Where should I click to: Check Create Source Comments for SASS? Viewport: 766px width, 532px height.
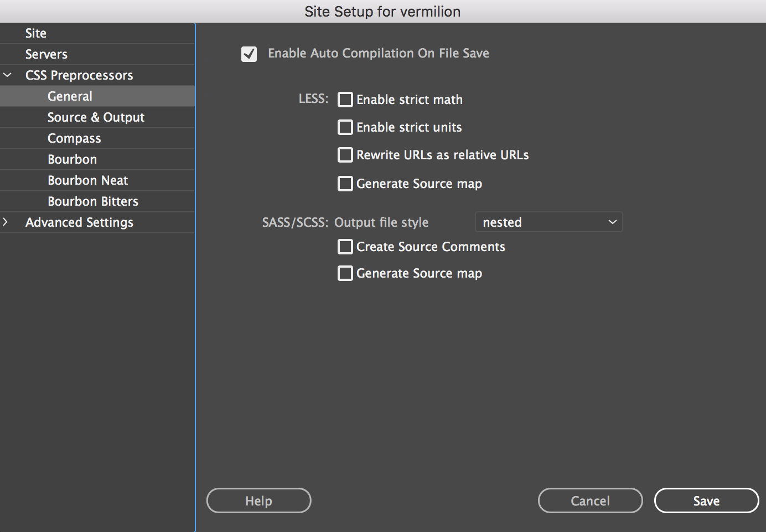[x=345, y=247]
